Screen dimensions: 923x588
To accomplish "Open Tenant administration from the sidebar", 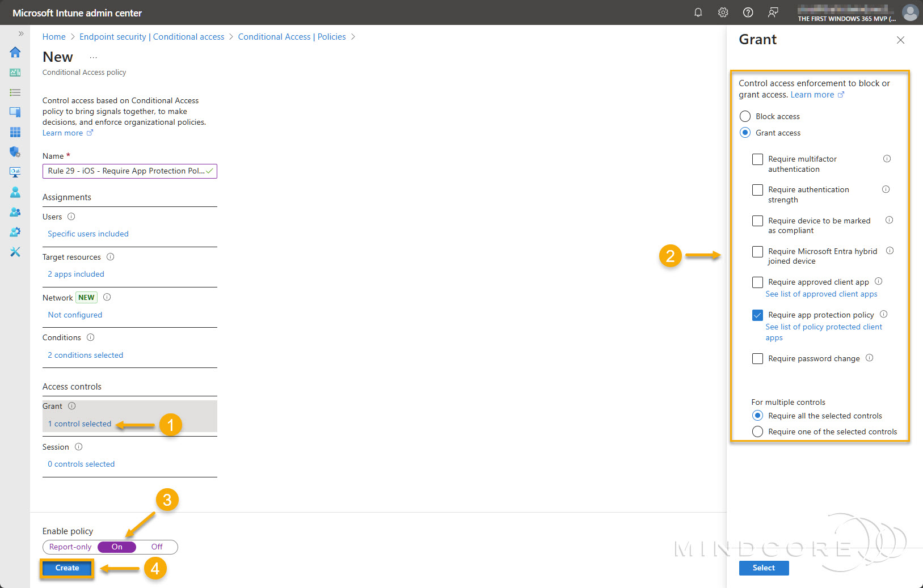I will click(x=15, y=231).
